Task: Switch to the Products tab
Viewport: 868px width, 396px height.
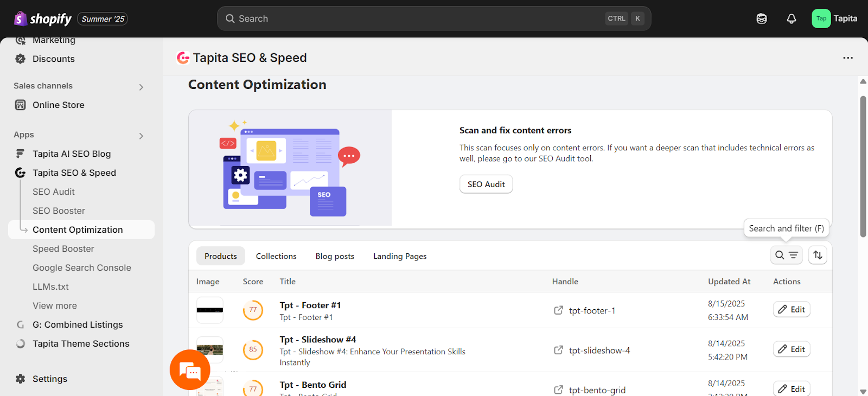Action: [221, 256]
